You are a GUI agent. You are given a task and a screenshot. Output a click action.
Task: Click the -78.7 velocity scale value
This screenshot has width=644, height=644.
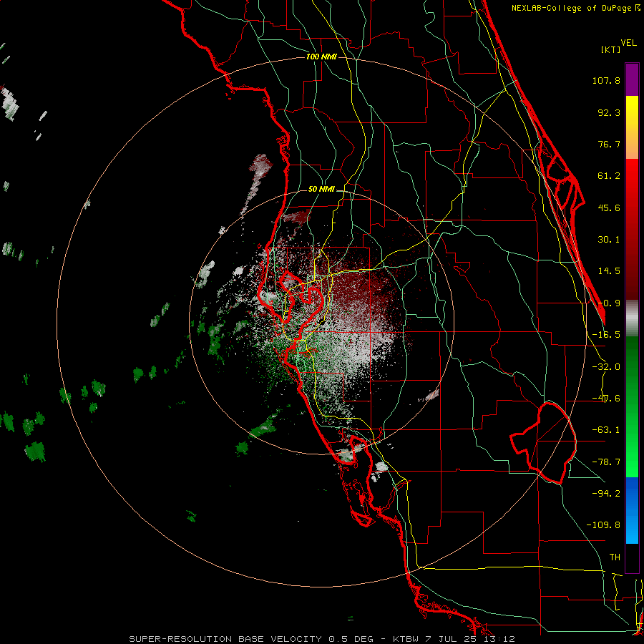(606, 462)
